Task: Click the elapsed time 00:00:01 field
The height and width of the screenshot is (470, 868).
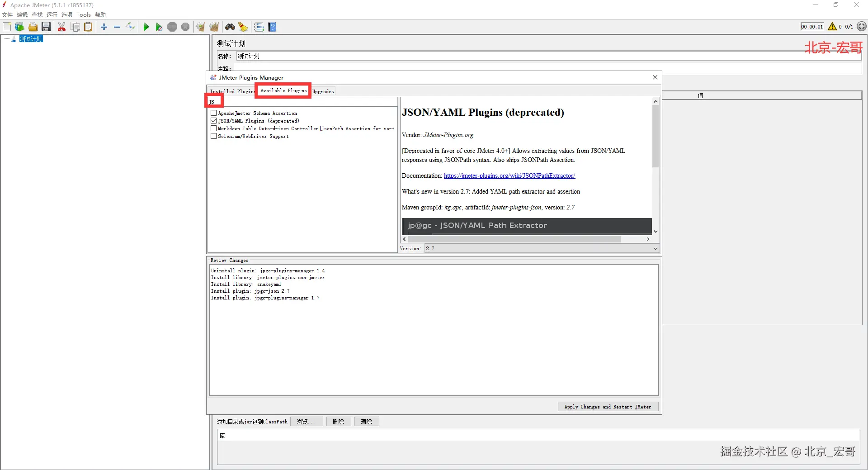Action: click(x=812, y=27)
